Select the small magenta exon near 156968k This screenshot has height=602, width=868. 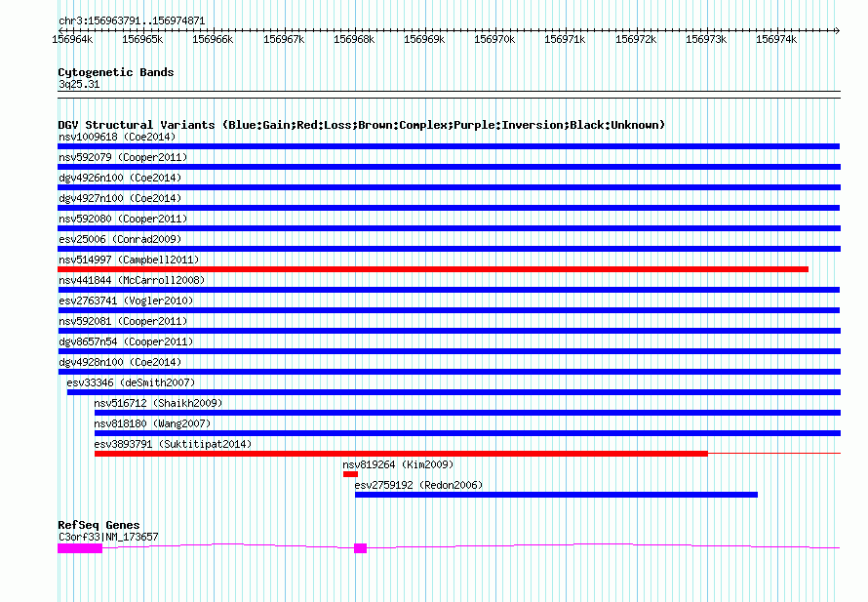[x=360, y=548]
